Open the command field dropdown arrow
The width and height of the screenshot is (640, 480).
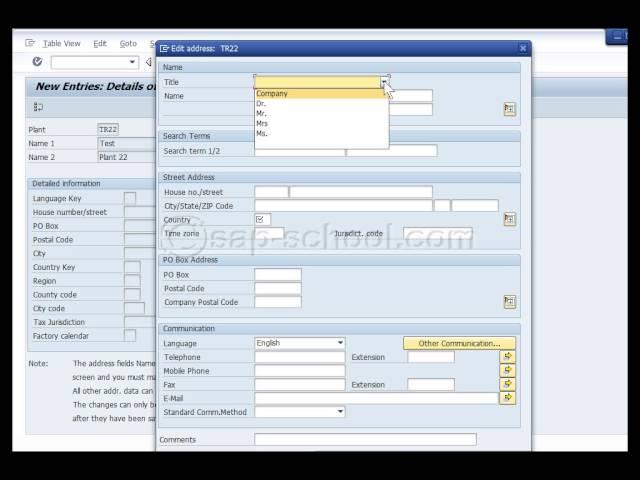coord(132,62)
